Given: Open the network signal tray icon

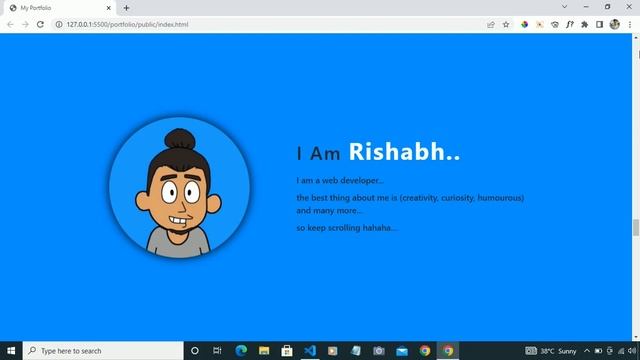Looking at the screenshot, I should (x=621, y=351).
